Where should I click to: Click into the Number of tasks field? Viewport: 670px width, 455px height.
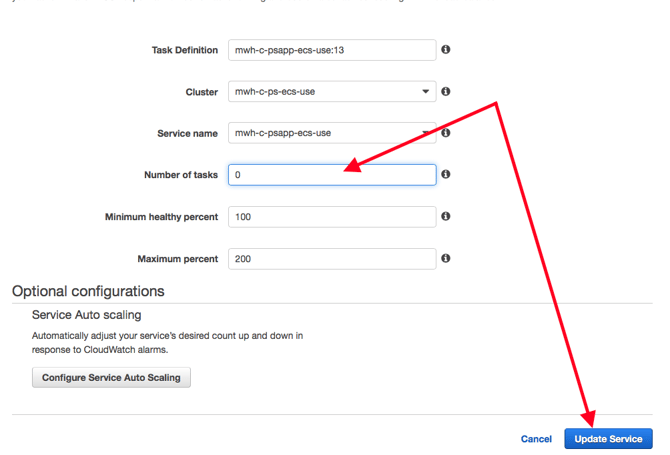pos(331,175)
